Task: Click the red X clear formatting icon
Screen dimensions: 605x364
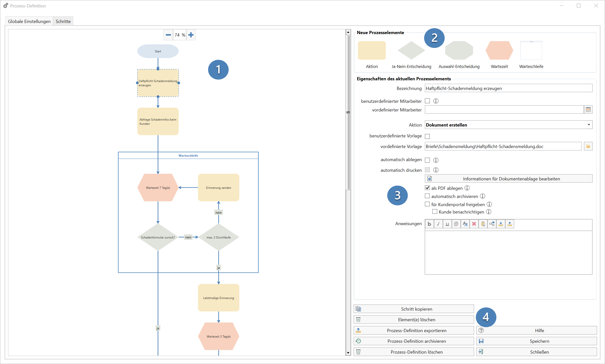Action: (474, 224)
